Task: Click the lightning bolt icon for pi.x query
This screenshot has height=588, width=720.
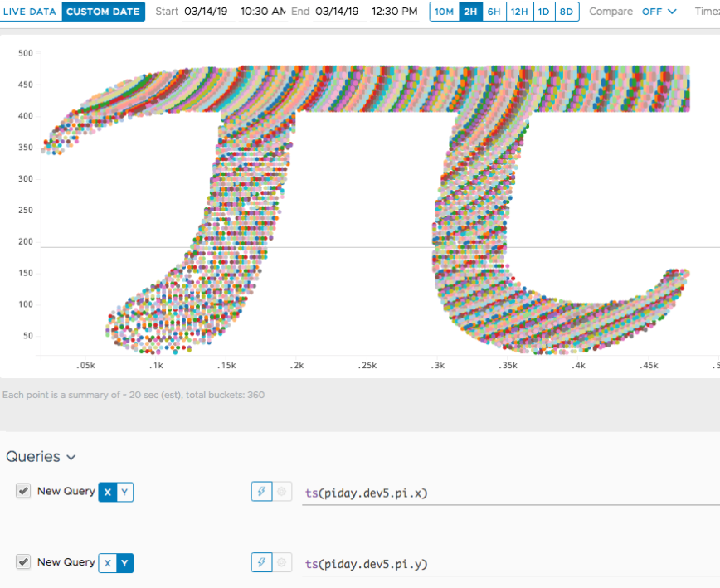Action: pos(261,492)
